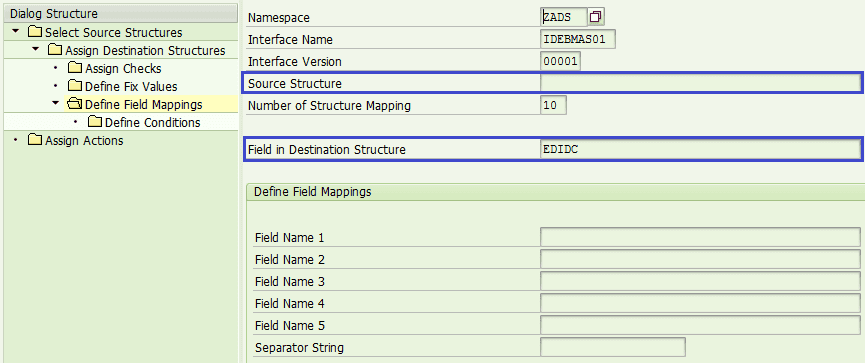The image size is (865, 363).
Task: Select Assign Actions tree entry
Action: pyautogui.click(x=84, y=141)
